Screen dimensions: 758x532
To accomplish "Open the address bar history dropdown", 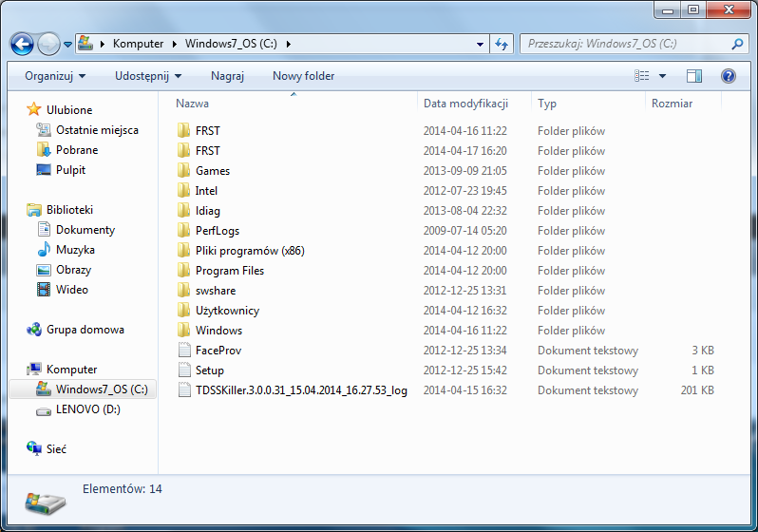I will pyautogui.click(x=480, y=44).
